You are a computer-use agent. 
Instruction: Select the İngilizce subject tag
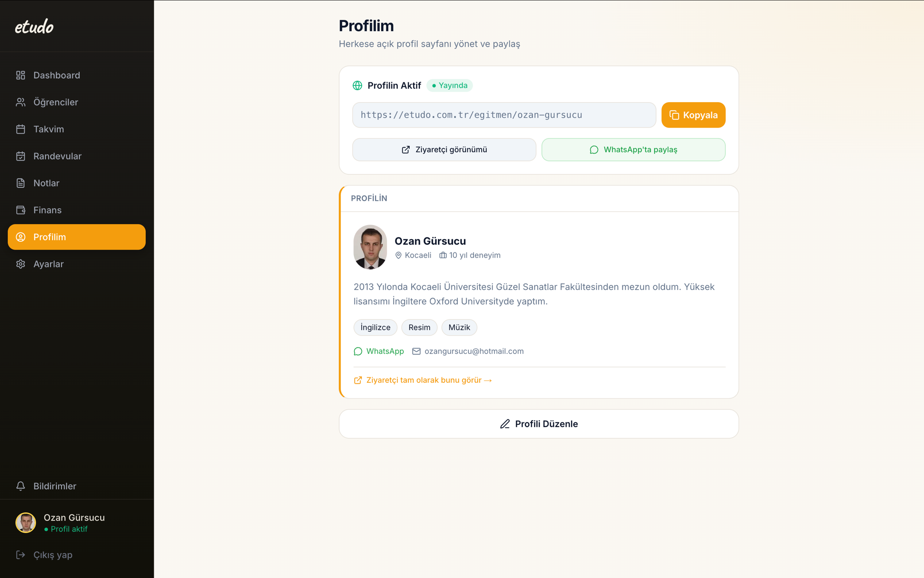pos(375,327)
